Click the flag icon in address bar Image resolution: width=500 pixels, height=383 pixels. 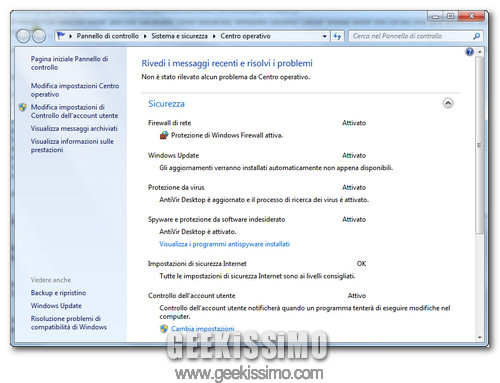pyautogui.click(x=61, y=35)
